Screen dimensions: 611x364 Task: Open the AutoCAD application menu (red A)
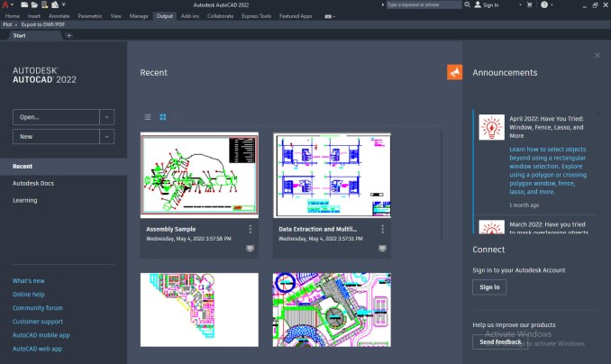click(5, 5)
